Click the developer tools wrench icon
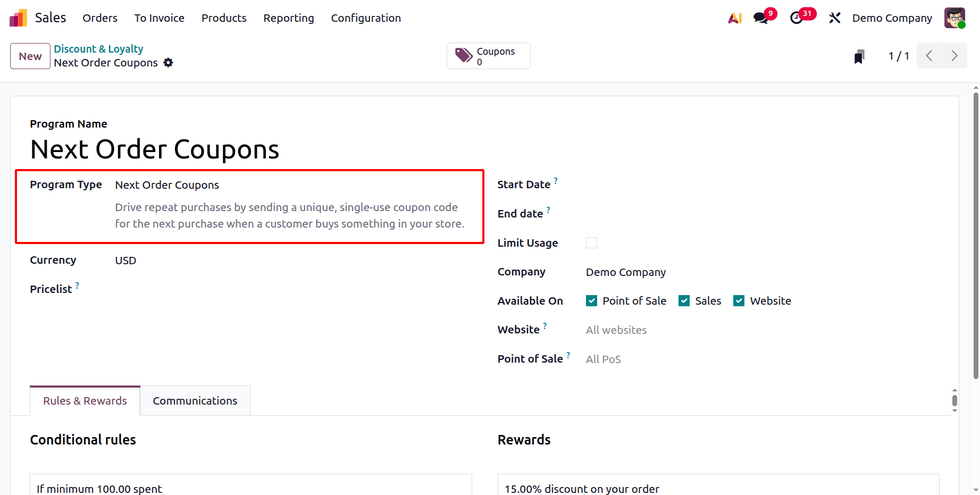 (x=834, y=18)
